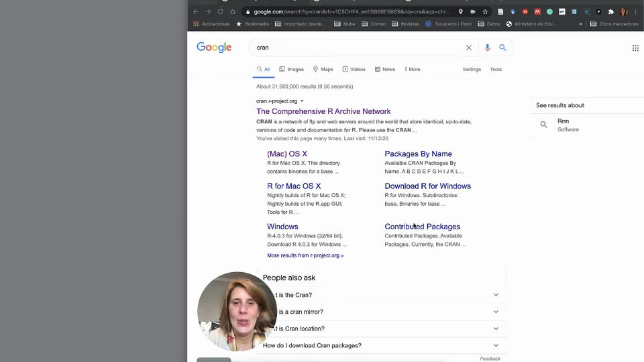The image size is (644, 362).
Task: Click the location pin icon in address bar
Action: (461, 12)
